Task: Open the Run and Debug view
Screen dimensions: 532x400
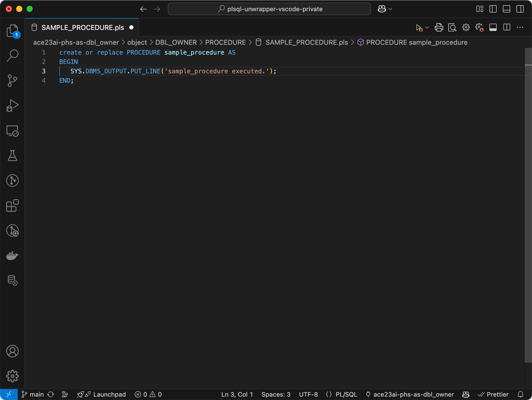Action: point(12,106)
